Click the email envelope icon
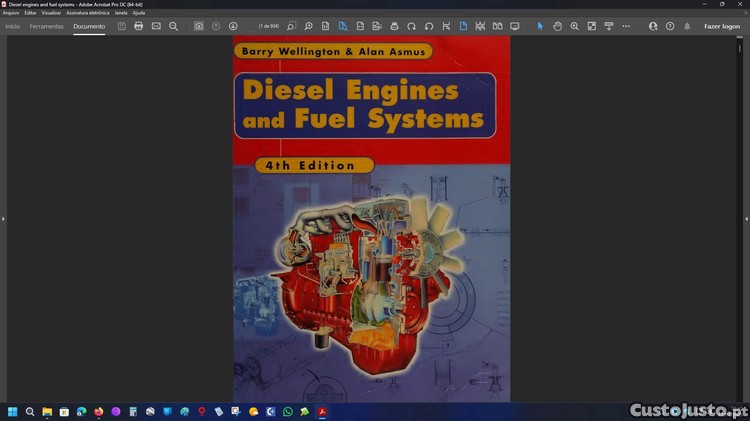The image size is (750, 421). point(156,26)
